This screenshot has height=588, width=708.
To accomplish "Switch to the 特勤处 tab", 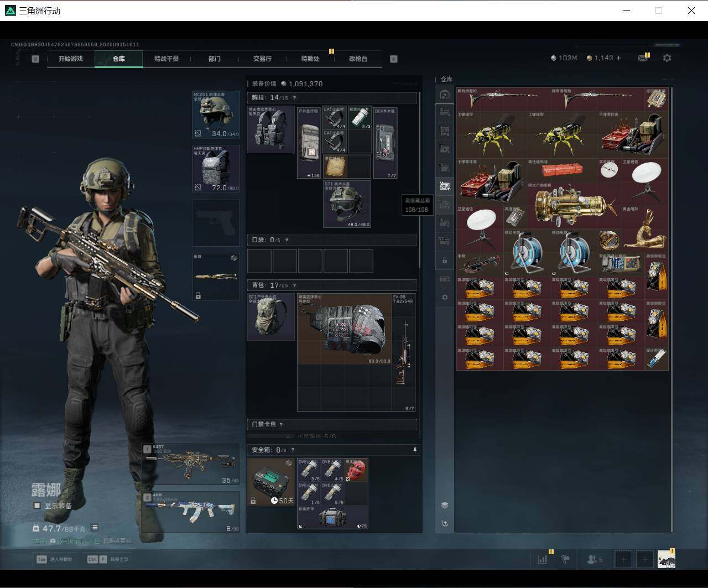I will pos(310,59).
